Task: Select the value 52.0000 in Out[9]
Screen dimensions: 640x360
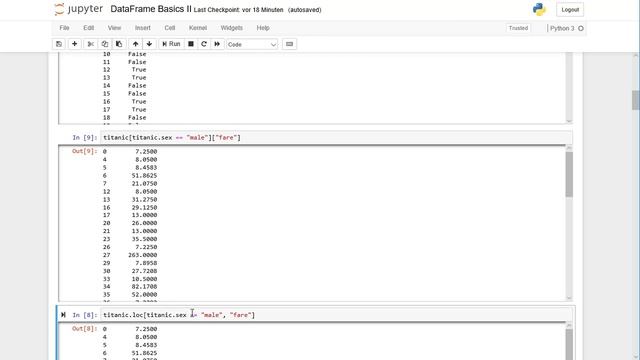Action: click(144, 294)
